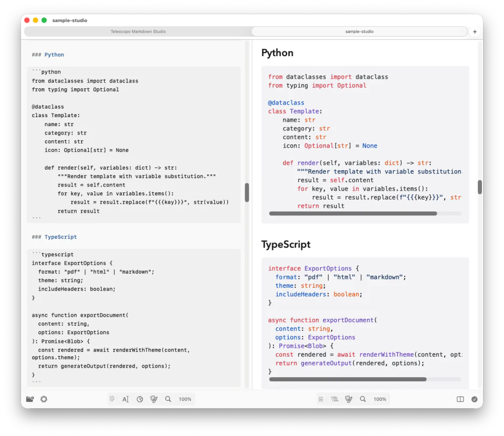504x436 pixels.
Task: Click the editor search magnifier icon
Action: [x=168, y=399]
